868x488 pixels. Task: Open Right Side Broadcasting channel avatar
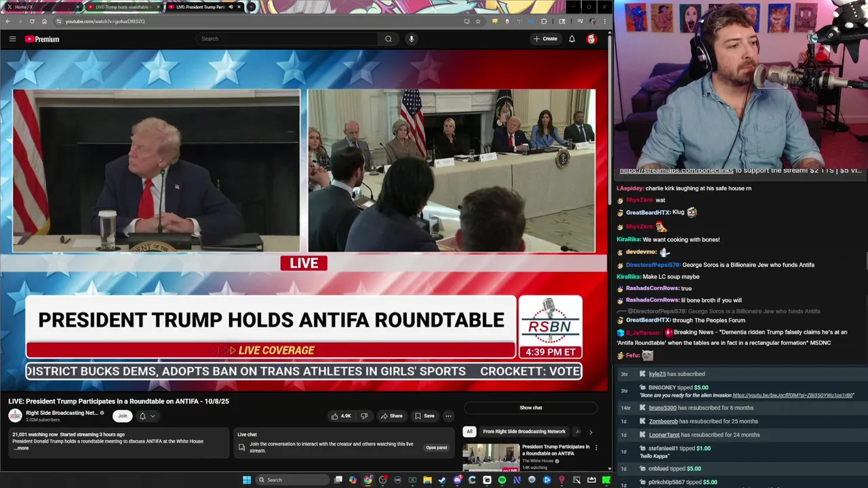tap(15, 415)
